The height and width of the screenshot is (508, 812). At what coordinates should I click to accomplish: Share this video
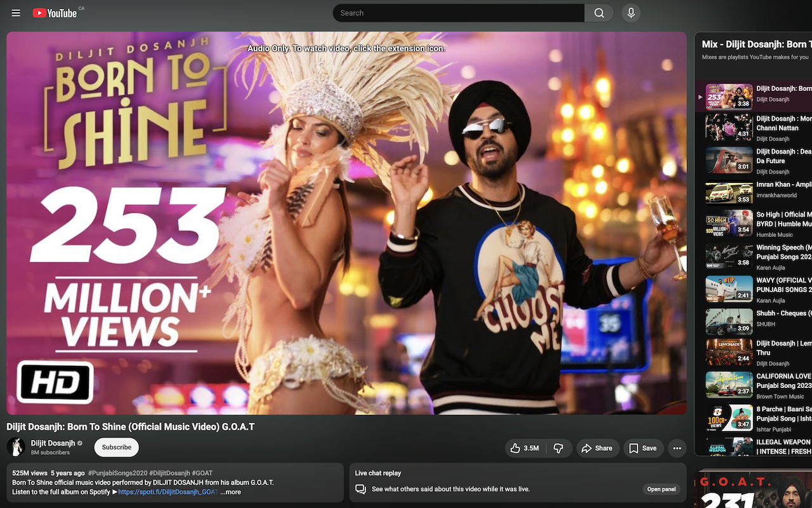[x=597, y=448]
